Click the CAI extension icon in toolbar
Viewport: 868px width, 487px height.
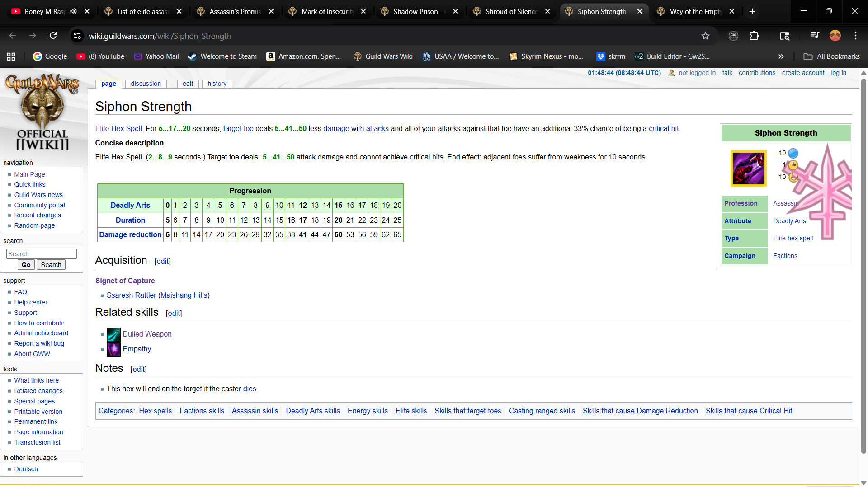(x=733, y=36)
